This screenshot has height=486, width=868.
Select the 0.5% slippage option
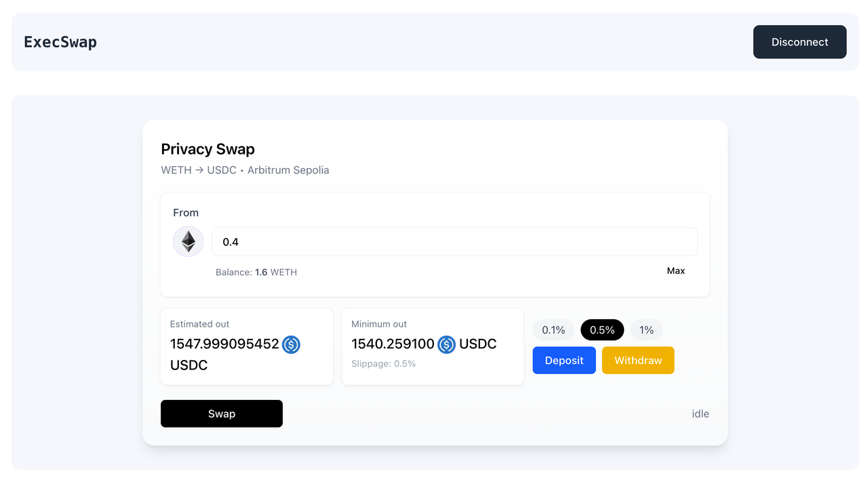[602, 329]
